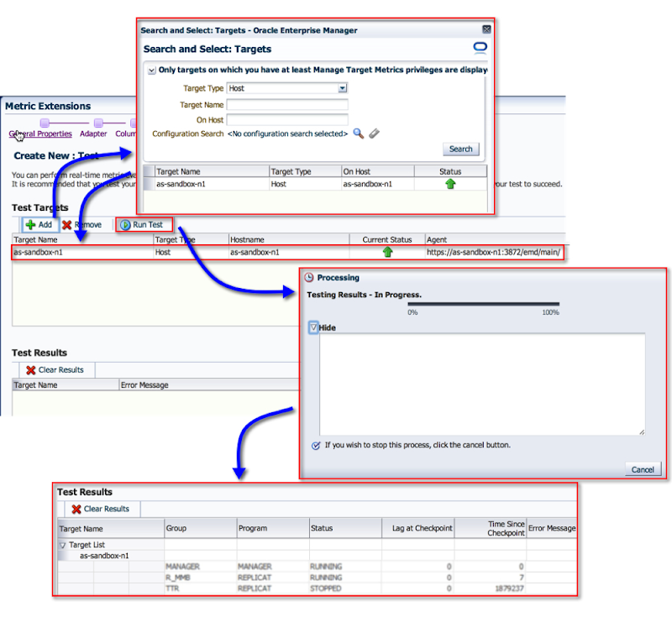The width and height of the screenshot is (672, 633).
Task: Click Clear Results in Metric Extensions page
Action: click(60, 370)
